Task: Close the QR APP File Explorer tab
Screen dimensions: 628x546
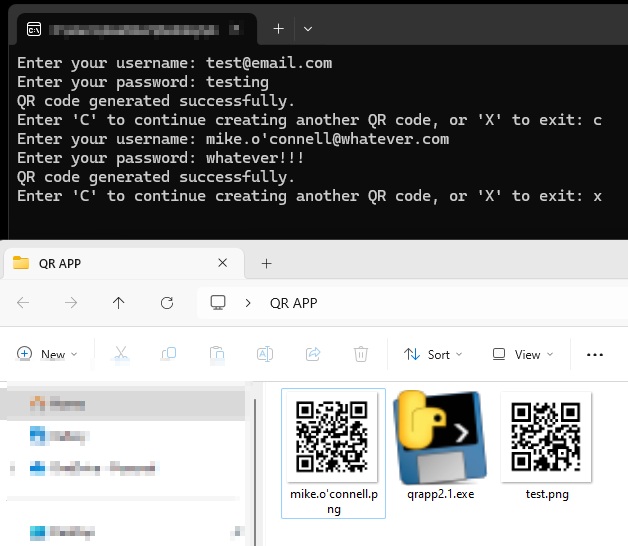Action: [223, 263]
